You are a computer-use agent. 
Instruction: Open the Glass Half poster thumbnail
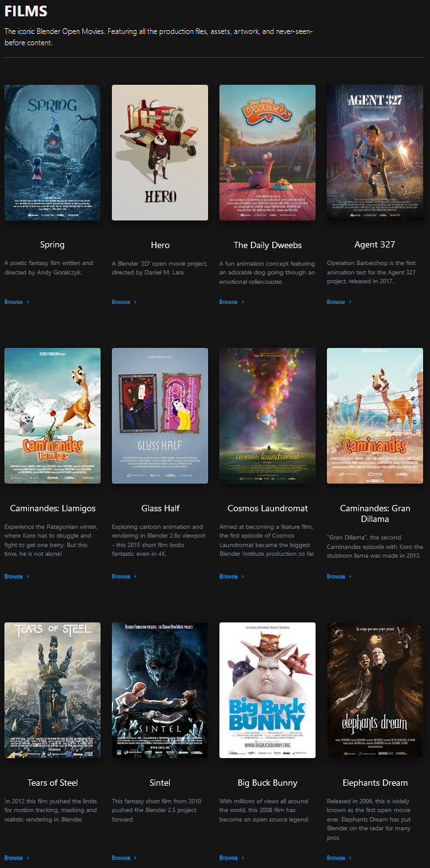click(160, 416)
